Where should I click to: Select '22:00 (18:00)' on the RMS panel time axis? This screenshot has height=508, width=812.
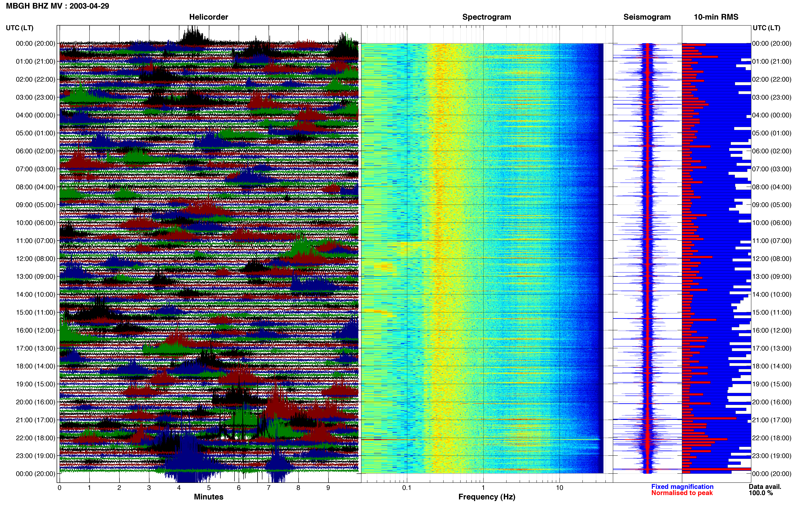coord(772,438)
